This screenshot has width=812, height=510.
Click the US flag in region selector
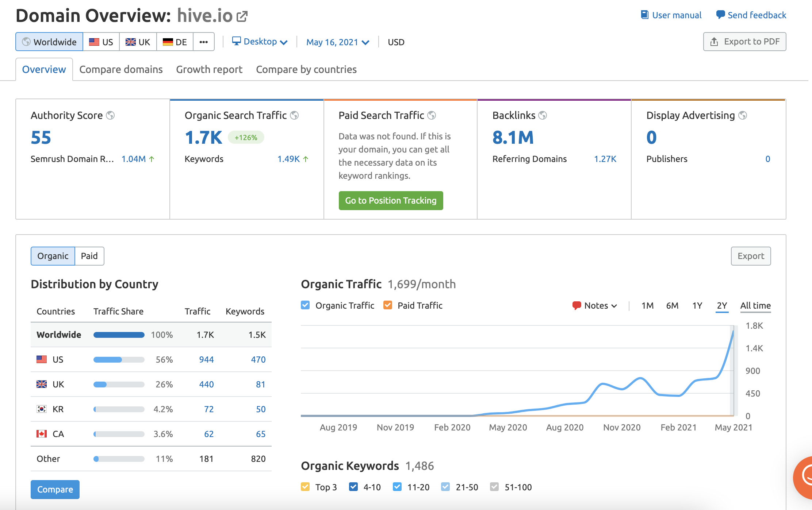point(94,42)
